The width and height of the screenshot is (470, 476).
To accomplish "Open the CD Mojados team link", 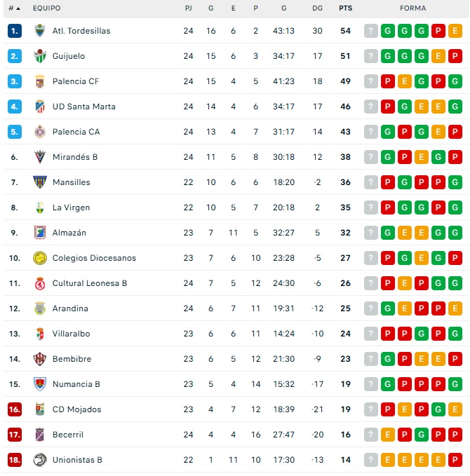I will point(76,409).
